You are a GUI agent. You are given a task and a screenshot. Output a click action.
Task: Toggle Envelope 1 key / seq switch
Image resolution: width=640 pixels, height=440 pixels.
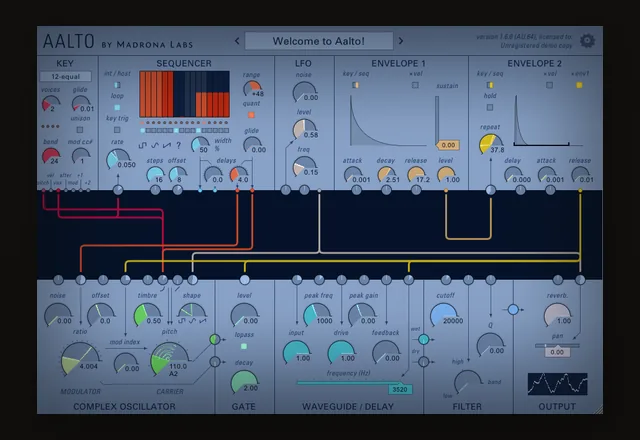[x=356, y=85]
